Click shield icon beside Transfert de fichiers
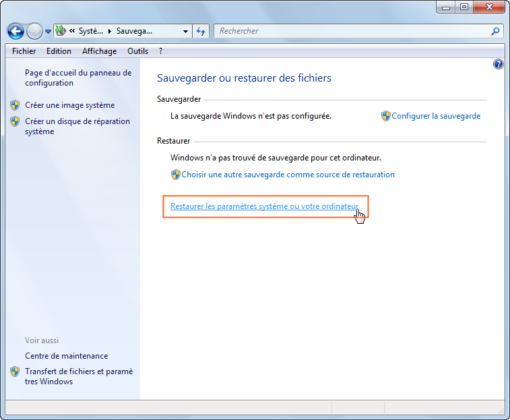The image size is (510, 420). 15,371
